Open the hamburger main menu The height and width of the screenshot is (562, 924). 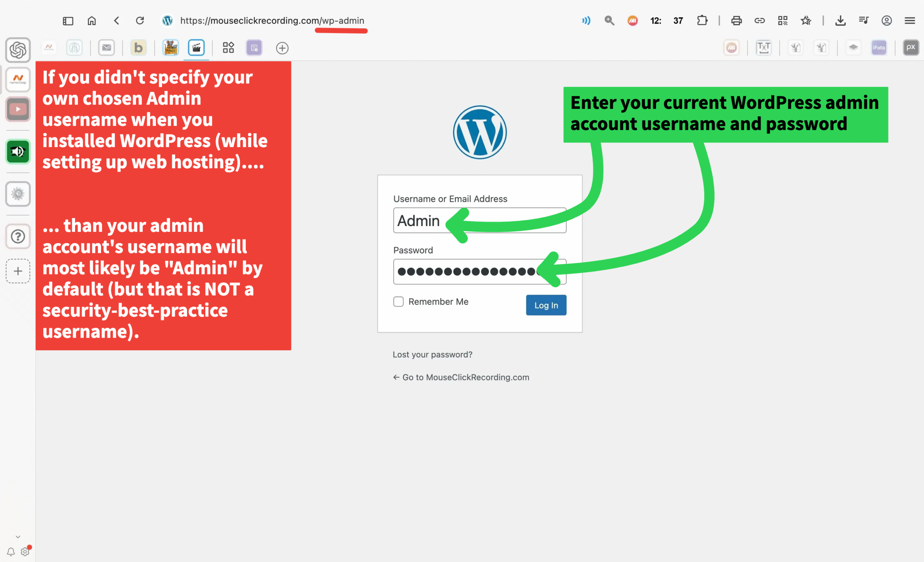(x=910, y=21)
